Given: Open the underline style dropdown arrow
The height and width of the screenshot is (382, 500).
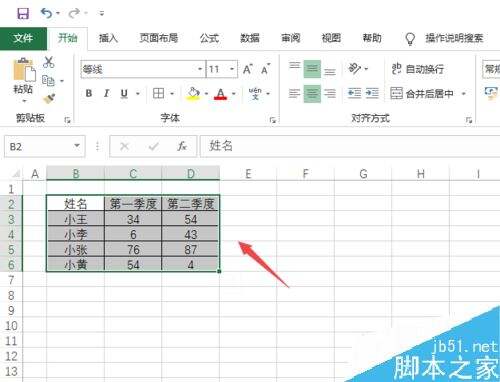Looking at the screenshot, I should click(x=138, y=94).
